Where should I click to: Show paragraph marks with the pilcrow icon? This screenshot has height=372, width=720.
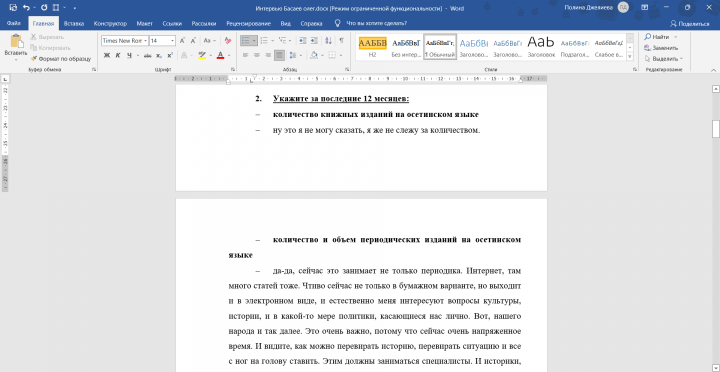[x=341, y=41]
